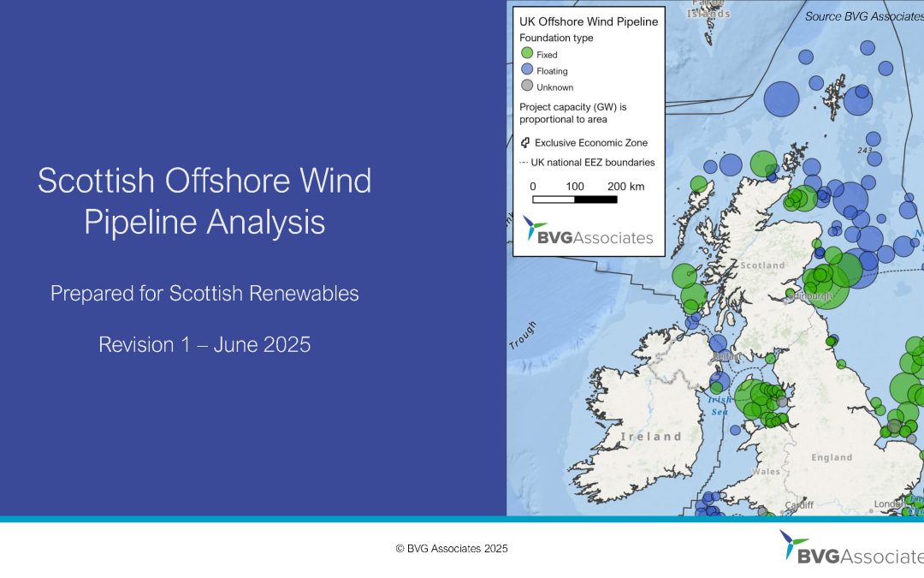924x578 pixels.
Task: Expand the UK Offshore Wind Pipeline legend panel
Action: pos(589,21)
